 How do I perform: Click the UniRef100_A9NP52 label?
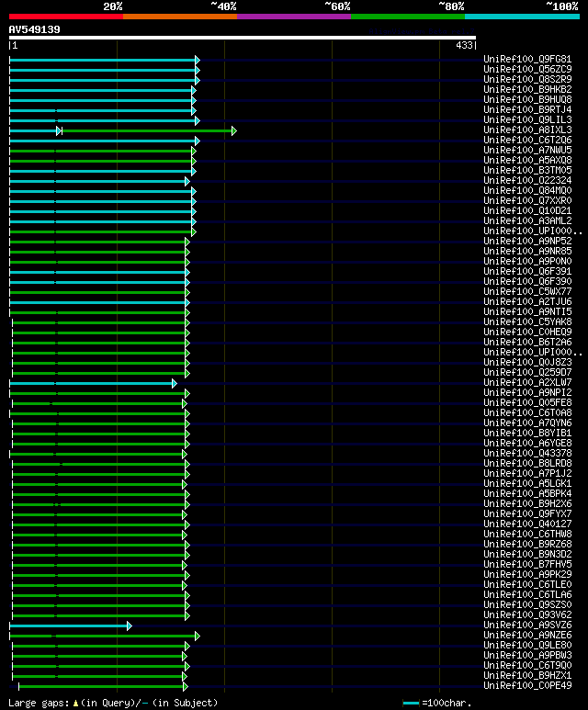pos(527,241)
